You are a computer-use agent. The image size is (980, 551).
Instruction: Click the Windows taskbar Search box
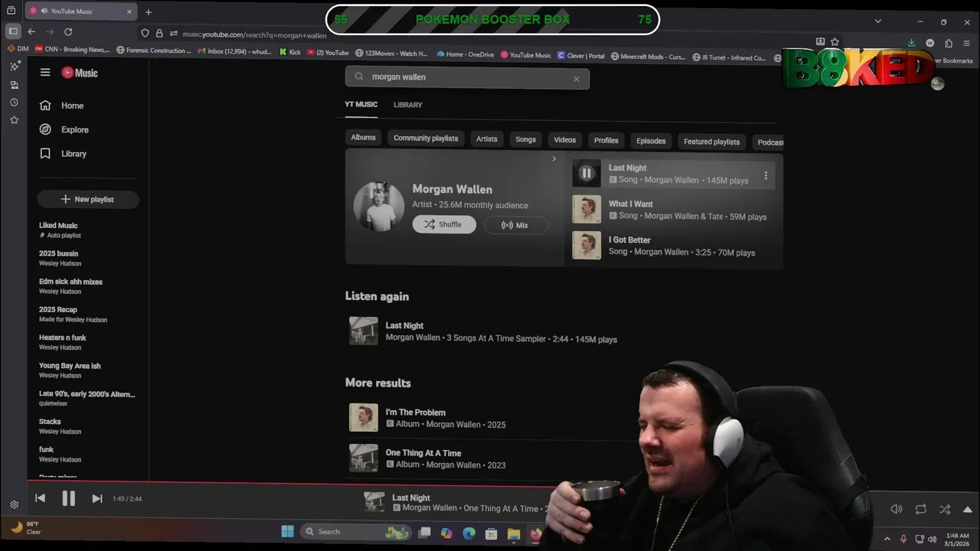[357, 532]
